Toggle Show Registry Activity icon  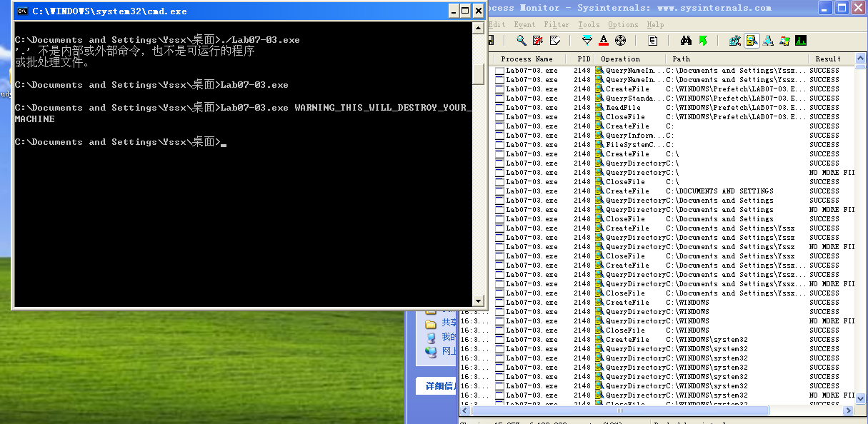point(734,41)
